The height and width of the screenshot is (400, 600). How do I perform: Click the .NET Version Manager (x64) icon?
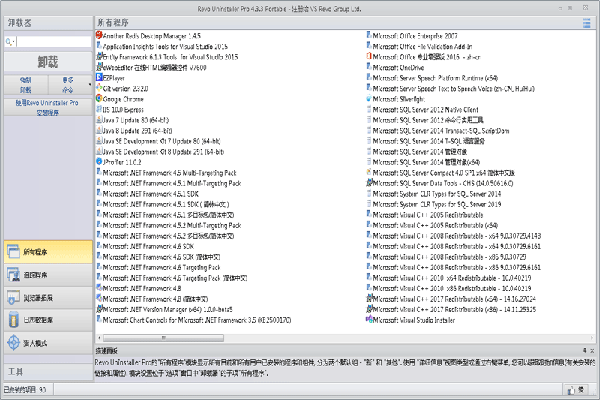point(99,309)
